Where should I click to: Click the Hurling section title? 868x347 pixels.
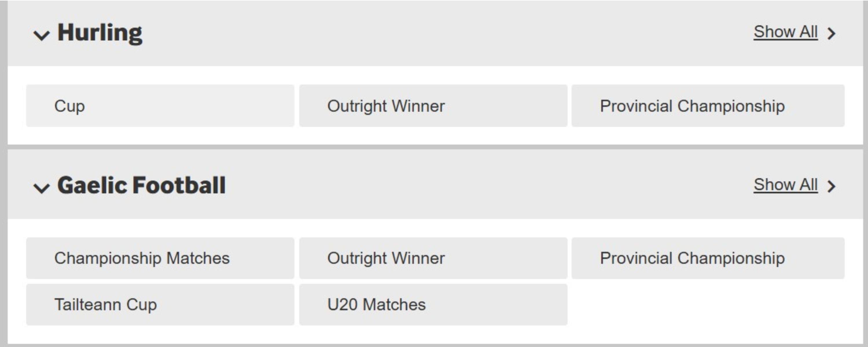point(100,33)
